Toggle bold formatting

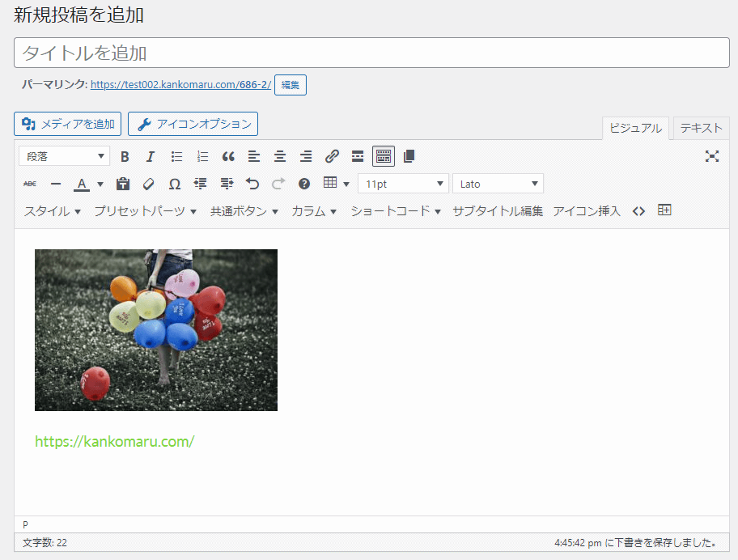point(125,156)
